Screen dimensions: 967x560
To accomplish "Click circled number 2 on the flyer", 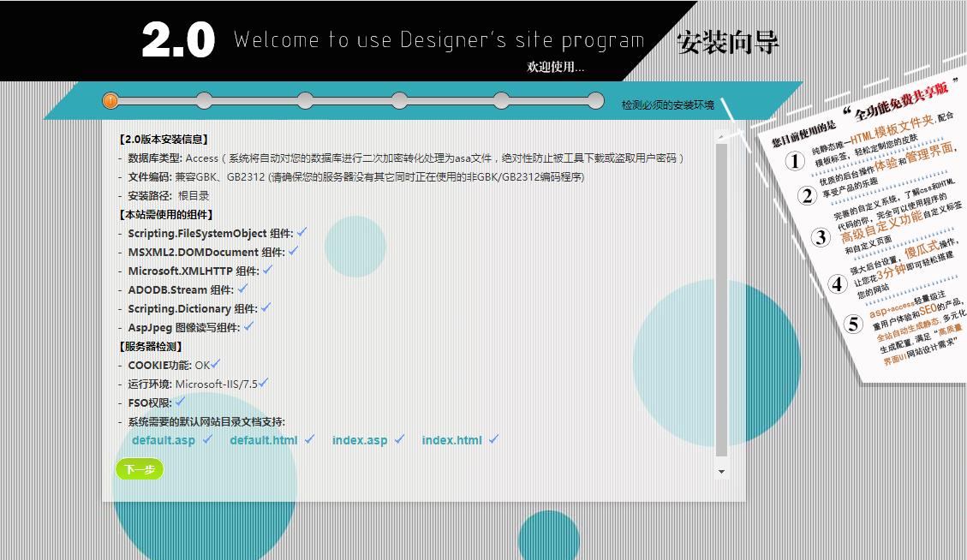I will click(x=808, y=196).
